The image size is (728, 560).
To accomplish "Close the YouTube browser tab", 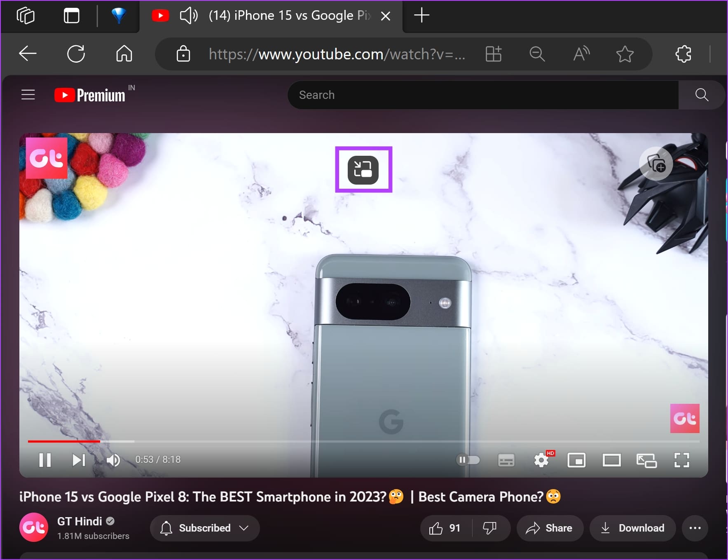I will click(x=386, y=16).
